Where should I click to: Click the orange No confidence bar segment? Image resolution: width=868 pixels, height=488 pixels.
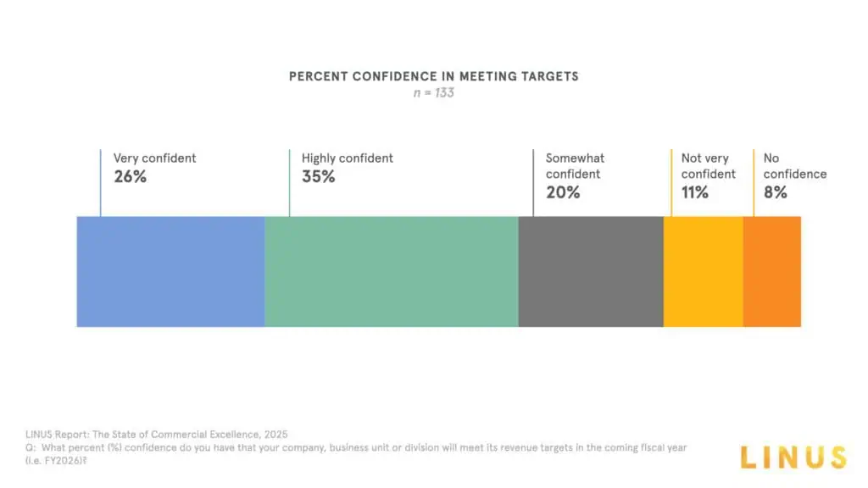[771, 271]
